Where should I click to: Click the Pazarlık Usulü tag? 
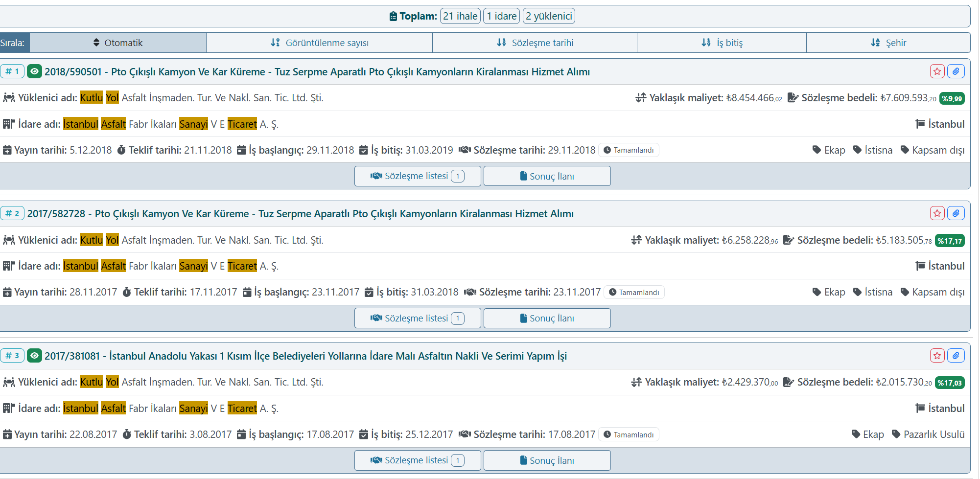(x=928, y=434)
